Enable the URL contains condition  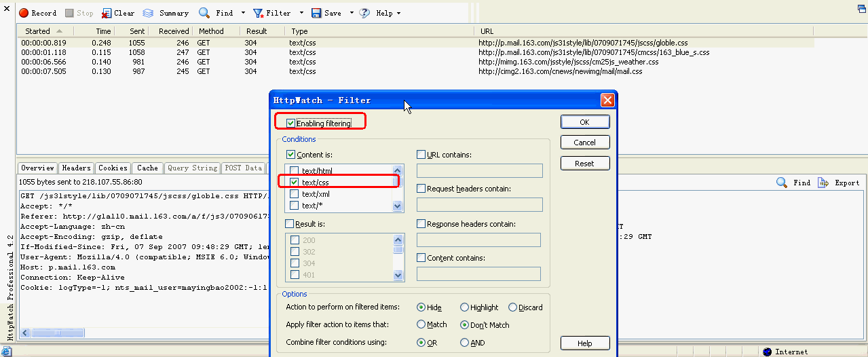[x=421, y=155]
